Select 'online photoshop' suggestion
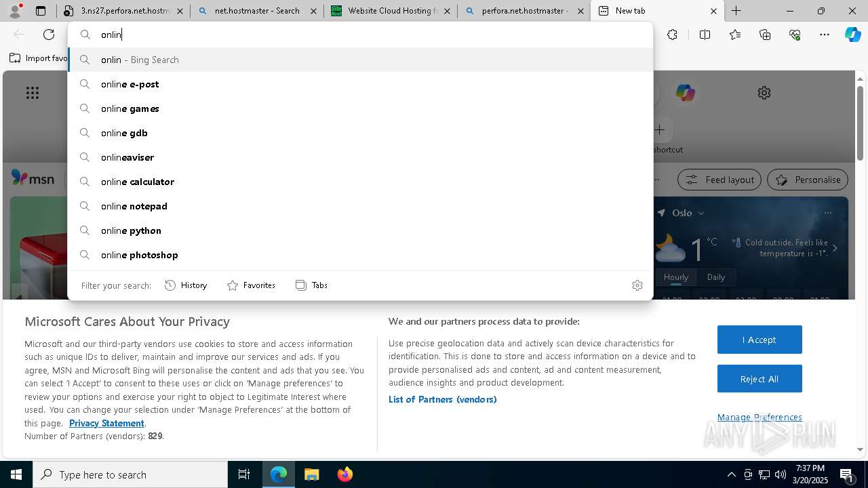Screen dimensions: 868x488 361,255
